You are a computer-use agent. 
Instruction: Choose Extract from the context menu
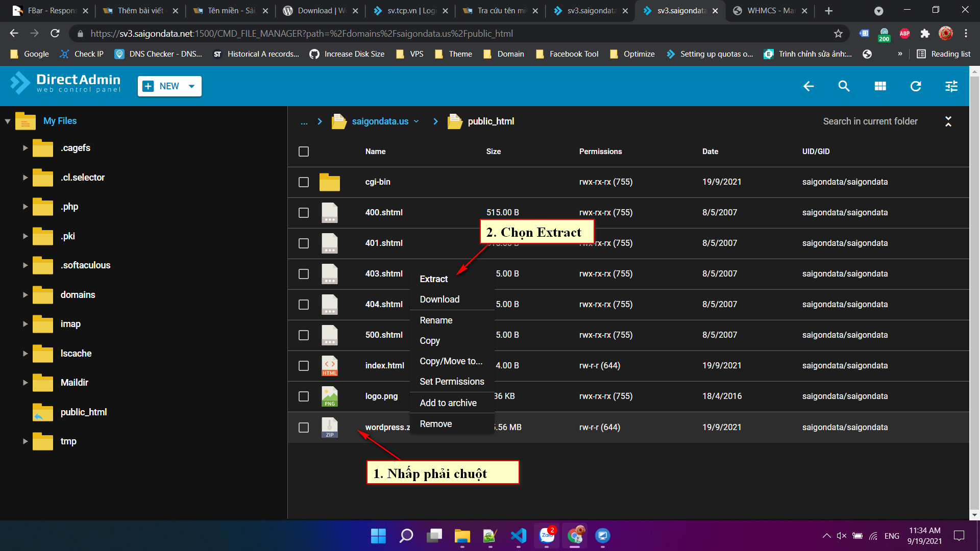[433, 279]
